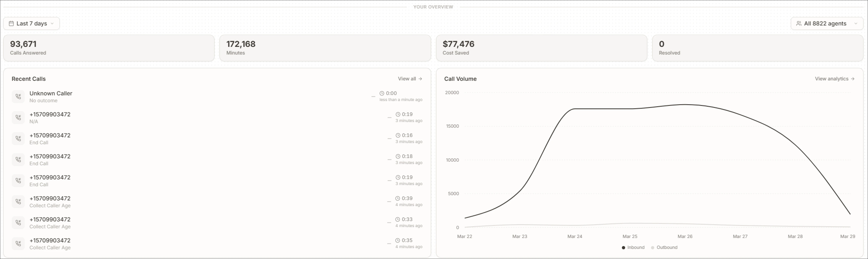Expand the All 8822 agents dropdown
The image size is (868, 259).
[825, 24]
